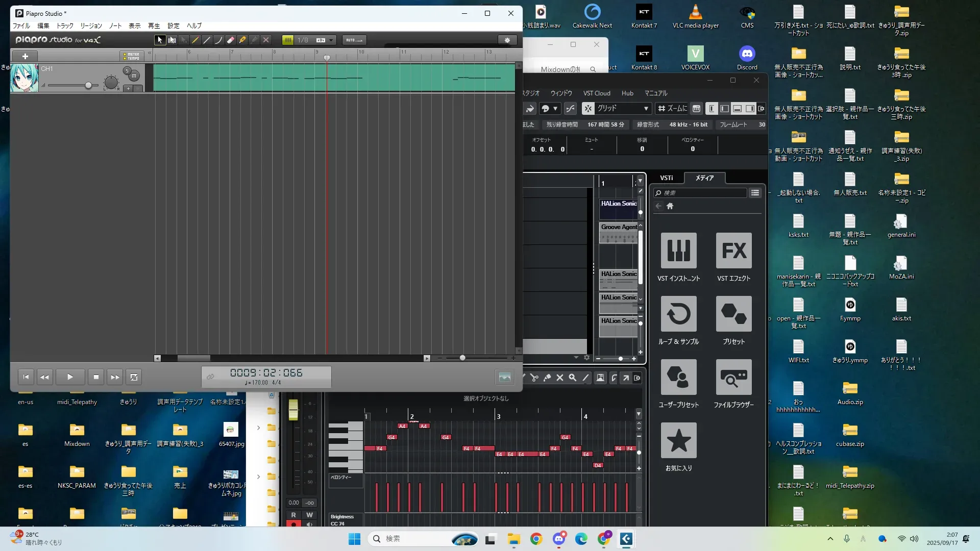Screen dimensions: 980x551
Task: Open Piapro Studio settings gear
Action: 507,40
